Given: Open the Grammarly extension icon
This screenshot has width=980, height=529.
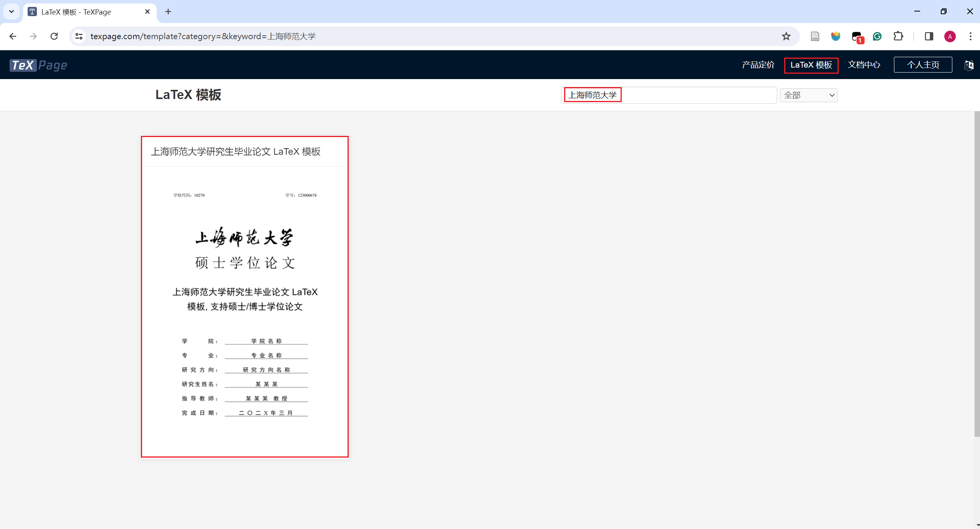Looking at the screenshot, I should (x=877, y=36).
